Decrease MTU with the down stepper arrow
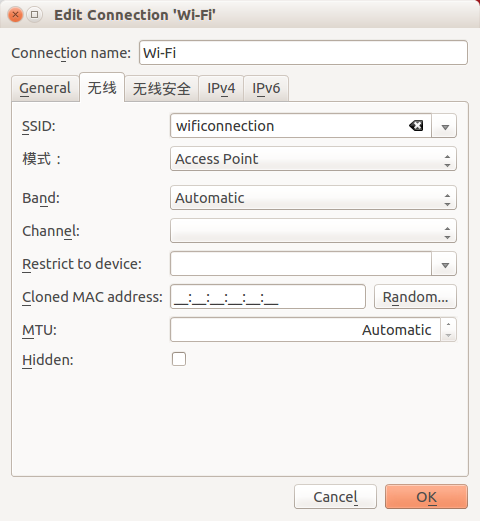Screen dimensions: 480x521 [x=448, y=335]
